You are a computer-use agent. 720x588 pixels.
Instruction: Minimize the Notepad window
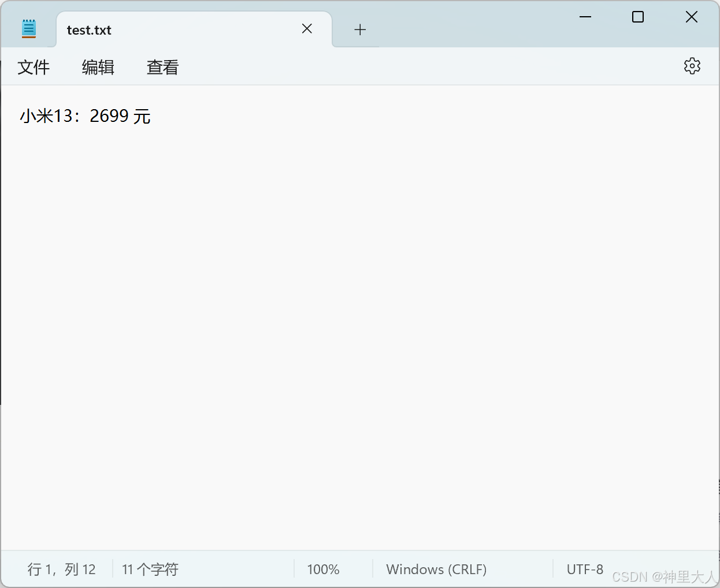point(585,17)
